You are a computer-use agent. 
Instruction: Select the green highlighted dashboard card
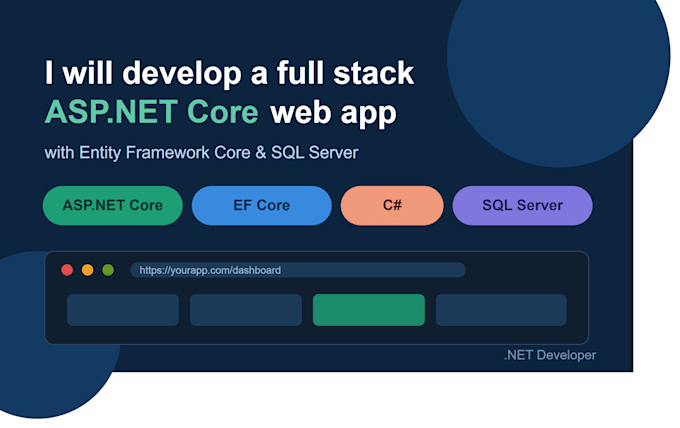click(x=369, y=310)
